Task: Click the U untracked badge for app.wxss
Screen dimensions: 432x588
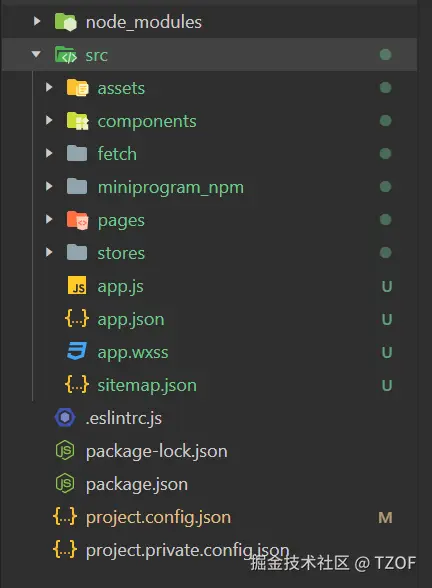Action: [x=387, y=353]
